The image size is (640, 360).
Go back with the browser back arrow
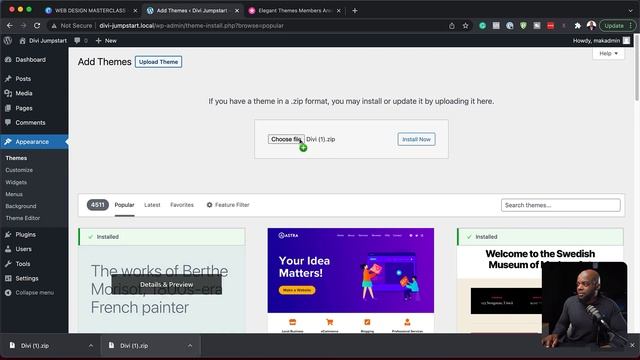click(x=9, y=26)
